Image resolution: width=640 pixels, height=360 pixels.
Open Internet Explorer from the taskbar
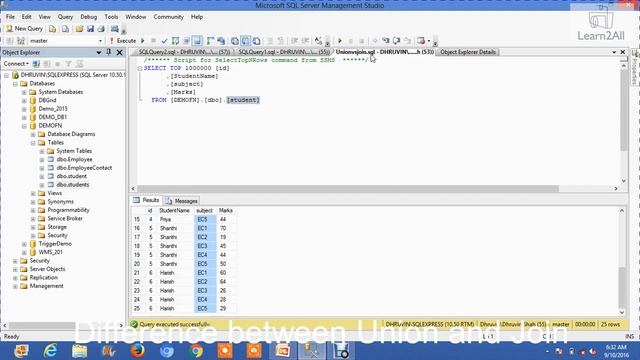click(x=50, y=351)
